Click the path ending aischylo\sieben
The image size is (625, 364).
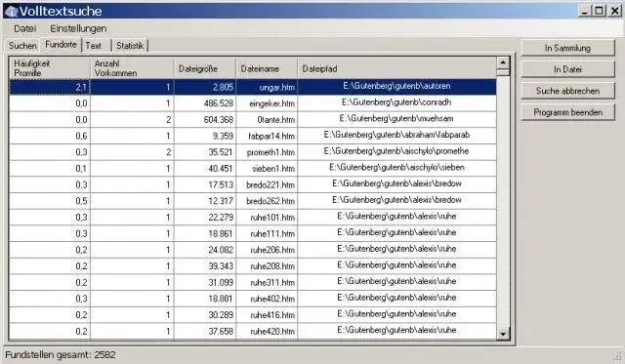tap(396, 168)
